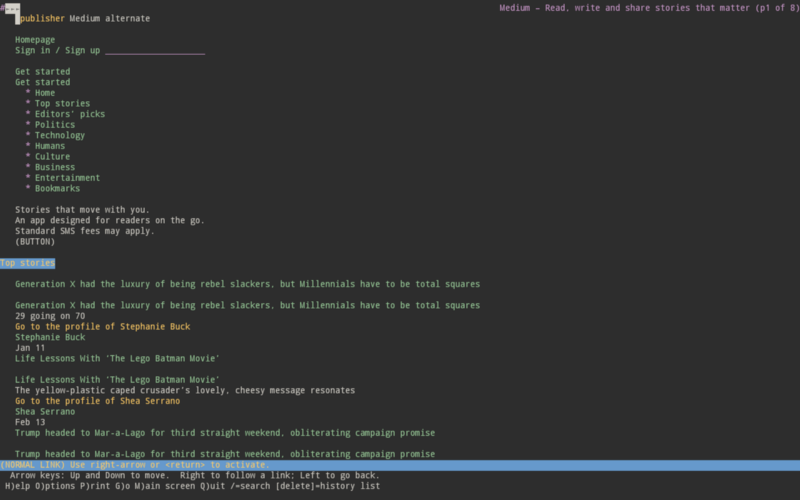Follow the Sign in / Sign up link

[x=57, y=51]
